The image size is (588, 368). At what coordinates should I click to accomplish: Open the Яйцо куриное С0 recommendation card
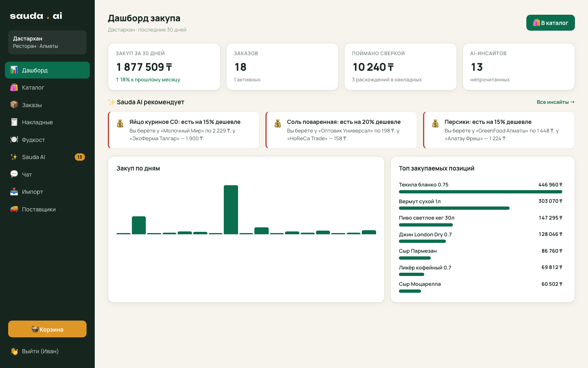pos(184,130)
